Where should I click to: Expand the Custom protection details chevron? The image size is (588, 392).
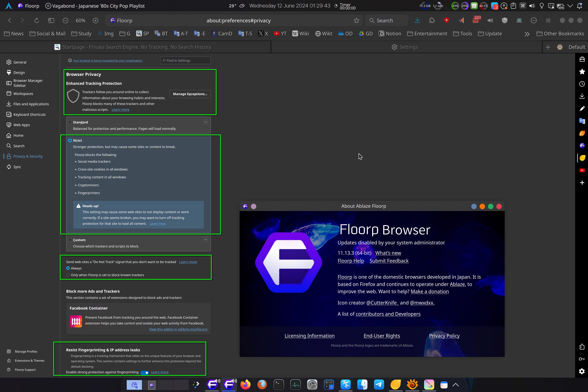pos(206,239)
